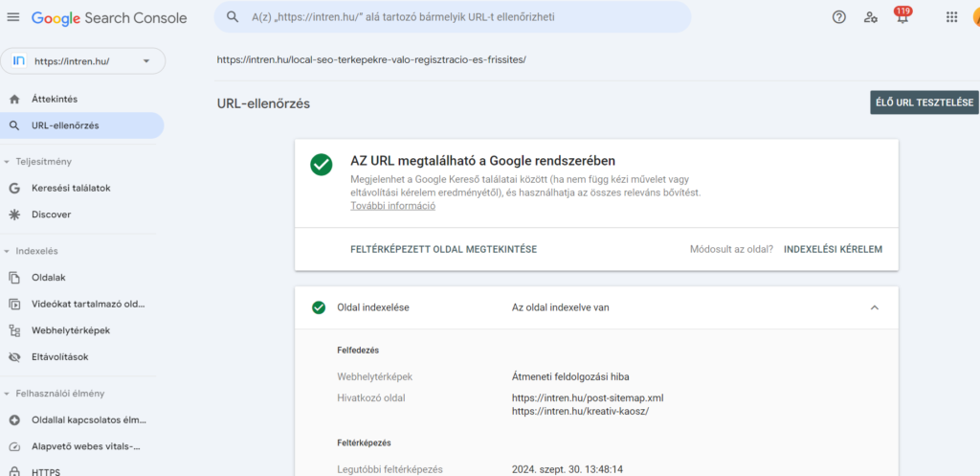The width and height of the screenshot is (980, 476).
Task: Collapse the Indexelés section
Action: pos(7,252)
